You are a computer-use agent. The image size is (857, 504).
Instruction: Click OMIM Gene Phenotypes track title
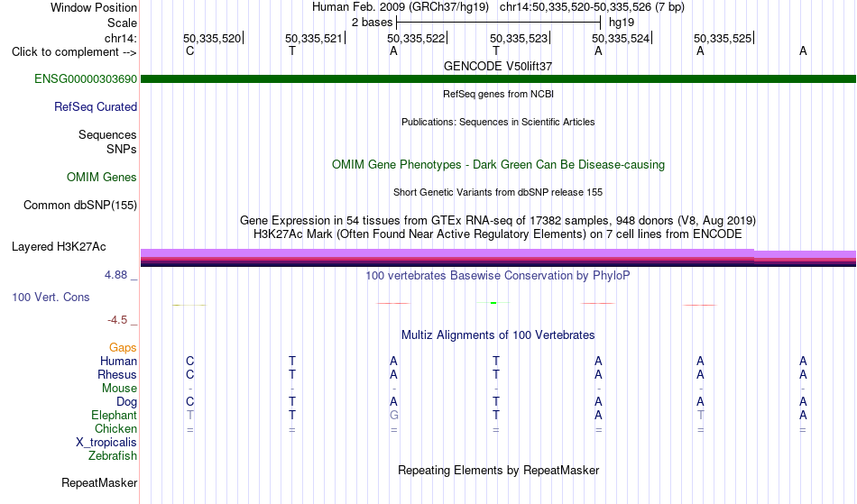click(498, 165)
